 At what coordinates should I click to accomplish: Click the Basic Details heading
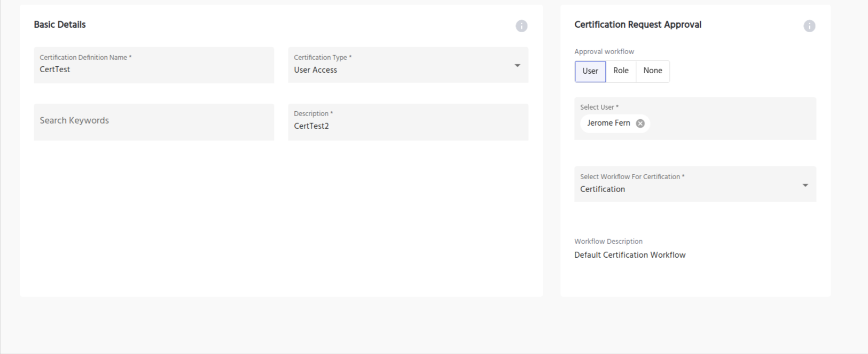point(60,25)
